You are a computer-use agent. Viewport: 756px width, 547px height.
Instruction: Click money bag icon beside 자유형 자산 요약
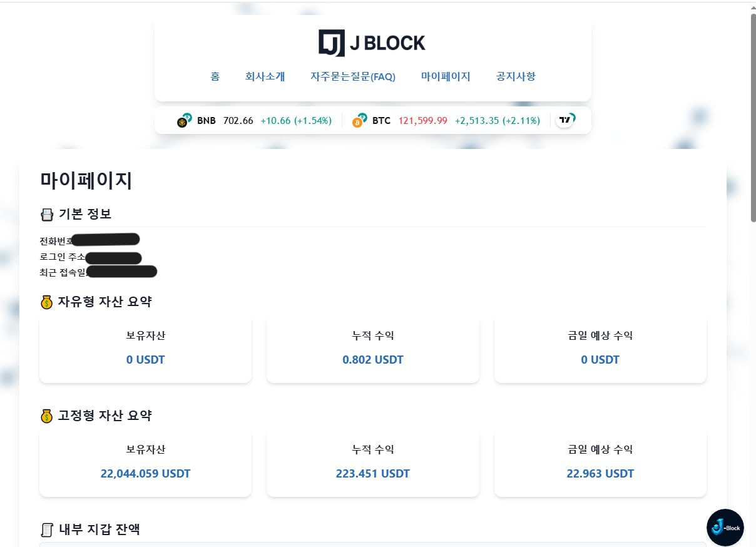[x=47, y=302]
